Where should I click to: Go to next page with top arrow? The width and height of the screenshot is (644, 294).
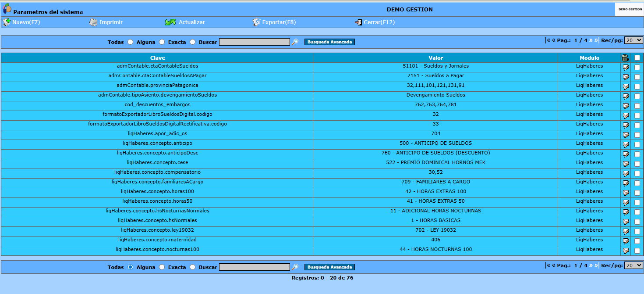[x=591, y=40]
